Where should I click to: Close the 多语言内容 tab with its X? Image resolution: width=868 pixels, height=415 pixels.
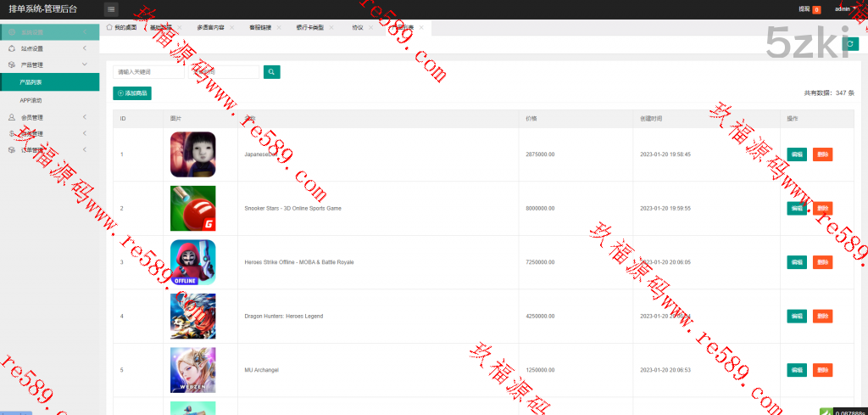click(x=231, y=27)
